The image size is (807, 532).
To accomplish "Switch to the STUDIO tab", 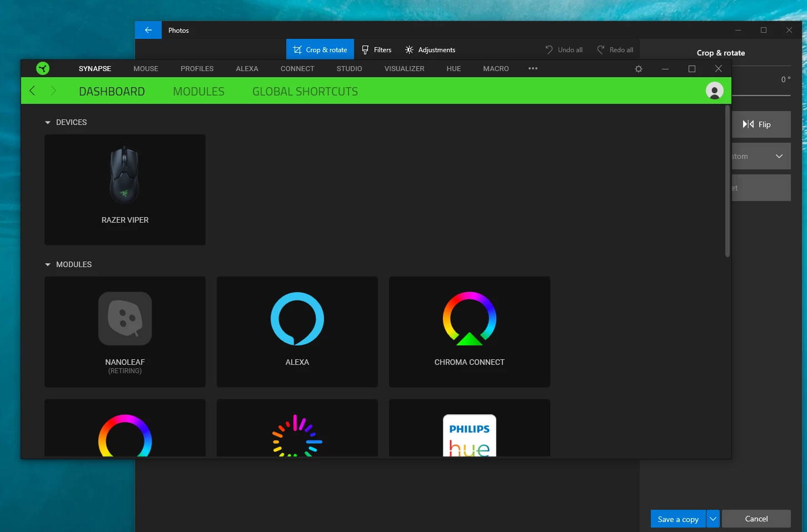I will (349, 68).
